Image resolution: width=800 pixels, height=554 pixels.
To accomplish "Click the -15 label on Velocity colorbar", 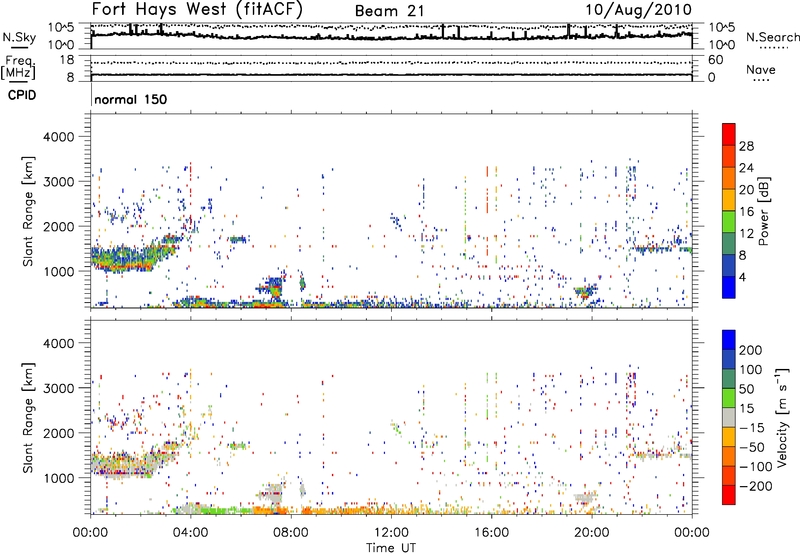I will click(752, 427).
